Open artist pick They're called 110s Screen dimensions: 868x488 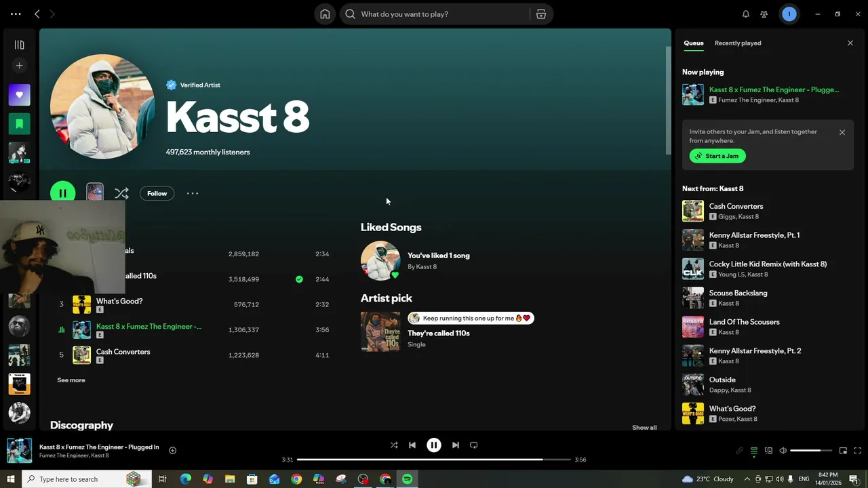(x=439, y=333)
